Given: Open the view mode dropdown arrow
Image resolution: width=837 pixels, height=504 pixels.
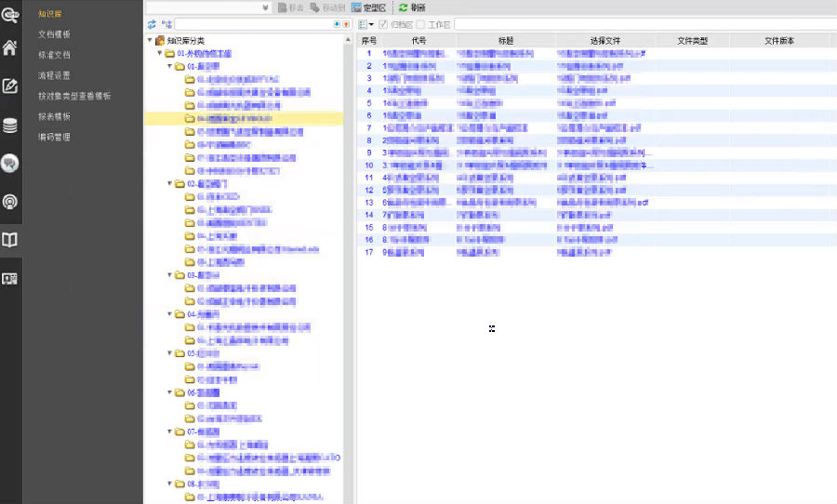Looking at the screenshot, I should click(371, 24).
